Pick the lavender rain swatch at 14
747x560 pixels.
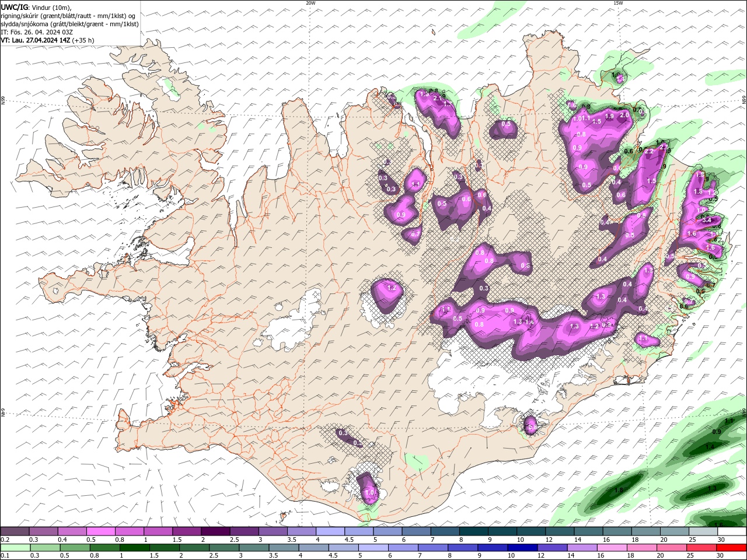(582, 548)
